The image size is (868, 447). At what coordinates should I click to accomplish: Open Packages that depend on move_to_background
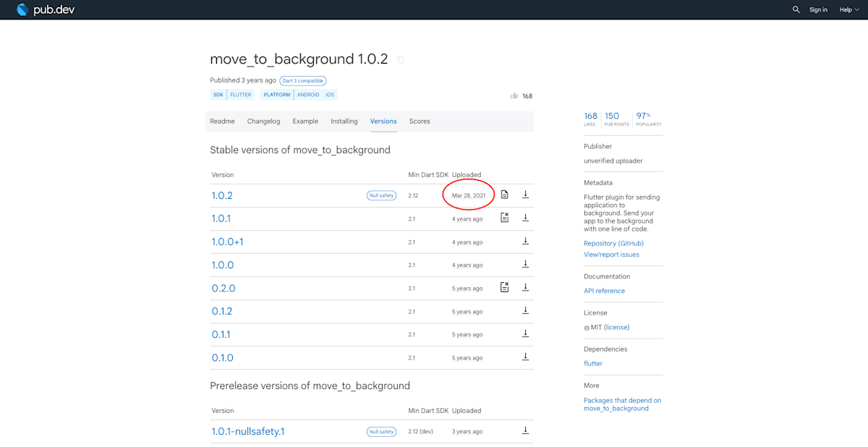click(622, 404)
